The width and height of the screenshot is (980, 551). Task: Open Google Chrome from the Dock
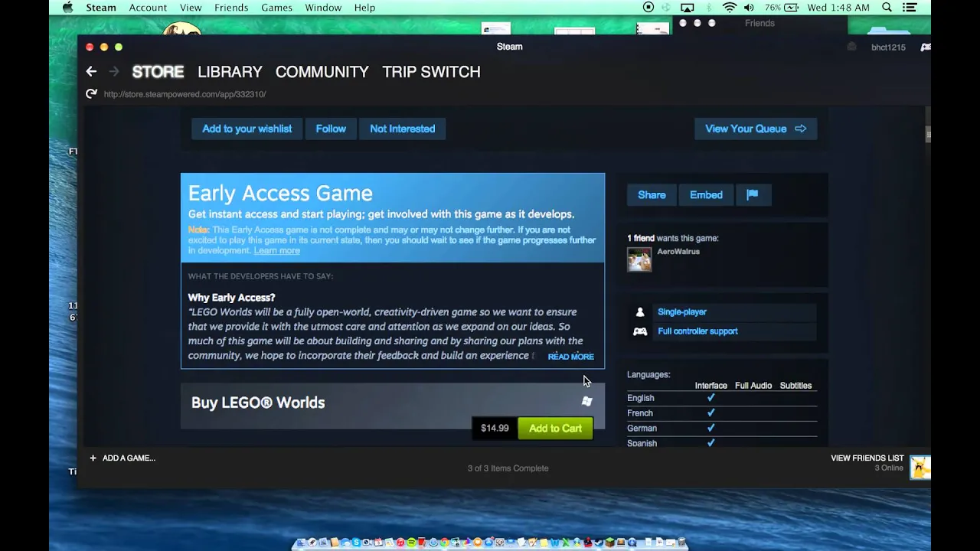(x=444, y=543)
